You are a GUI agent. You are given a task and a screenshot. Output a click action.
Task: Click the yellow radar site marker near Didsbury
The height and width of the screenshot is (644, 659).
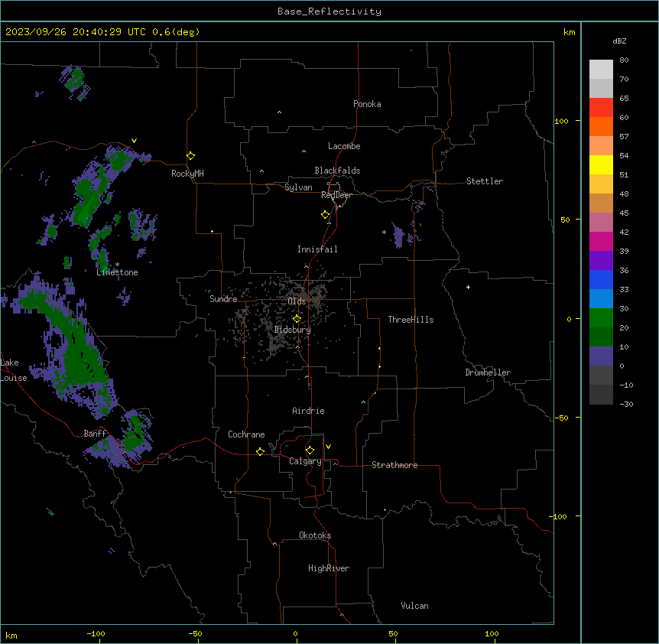(297, 319)
